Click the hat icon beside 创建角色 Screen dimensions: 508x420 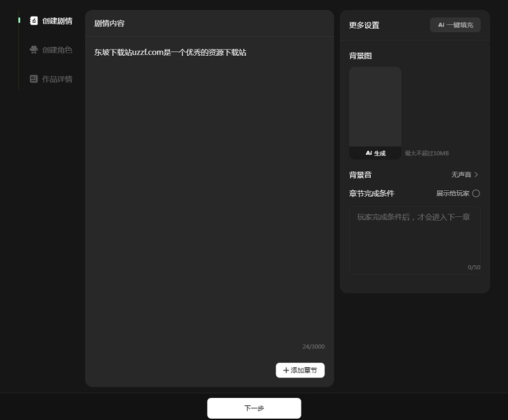pyautogui.click(x=33, y=49)
